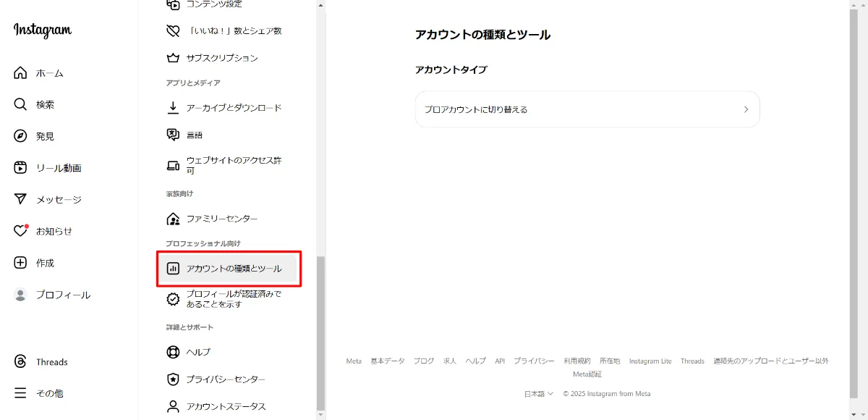Click the 家族向け section label
Screen dimensions: 868x420
point(179,194)
